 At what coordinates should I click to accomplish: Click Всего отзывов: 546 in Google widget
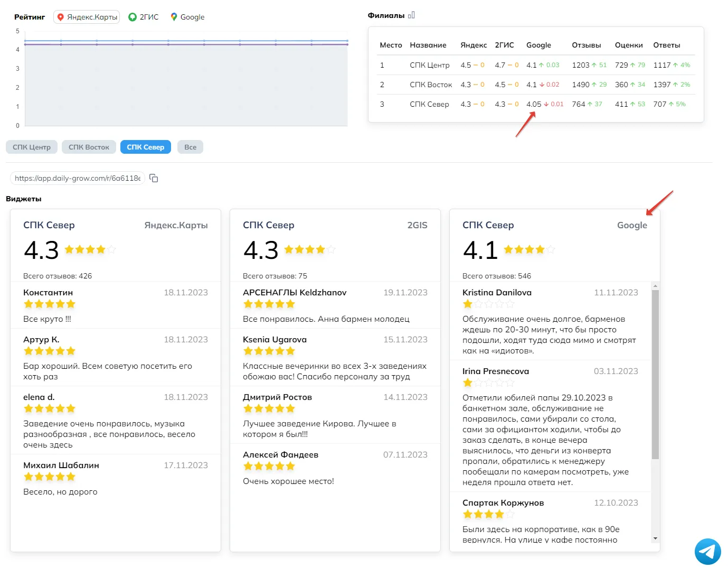pos(497,276)
